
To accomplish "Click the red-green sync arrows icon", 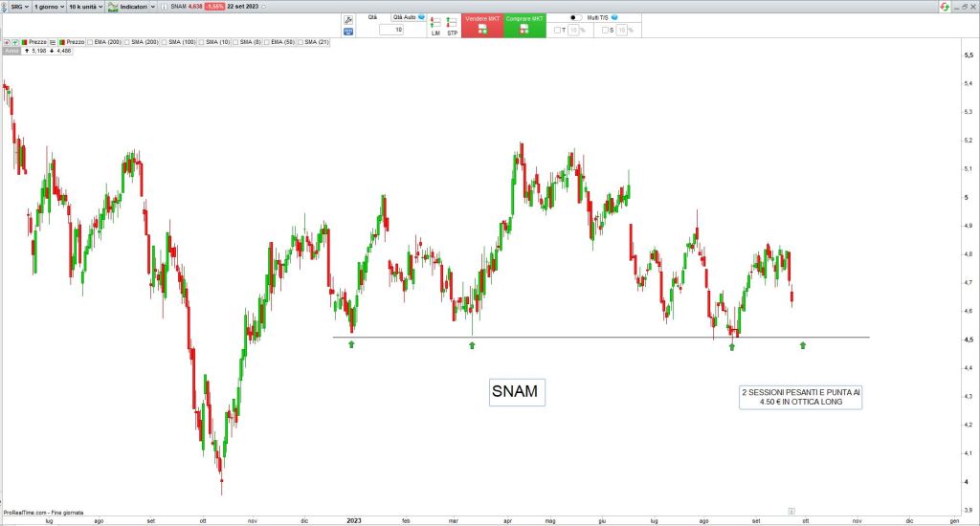I will pos(945,7).
